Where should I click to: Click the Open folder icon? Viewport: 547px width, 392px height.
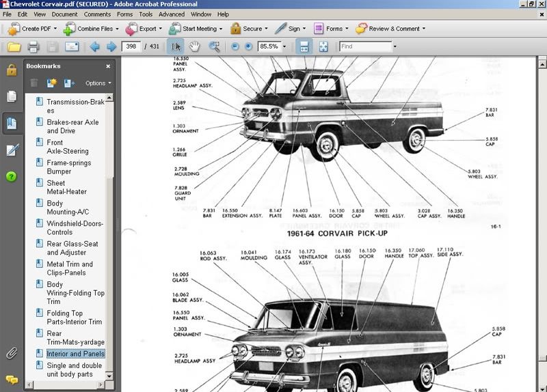coord(14,47)
